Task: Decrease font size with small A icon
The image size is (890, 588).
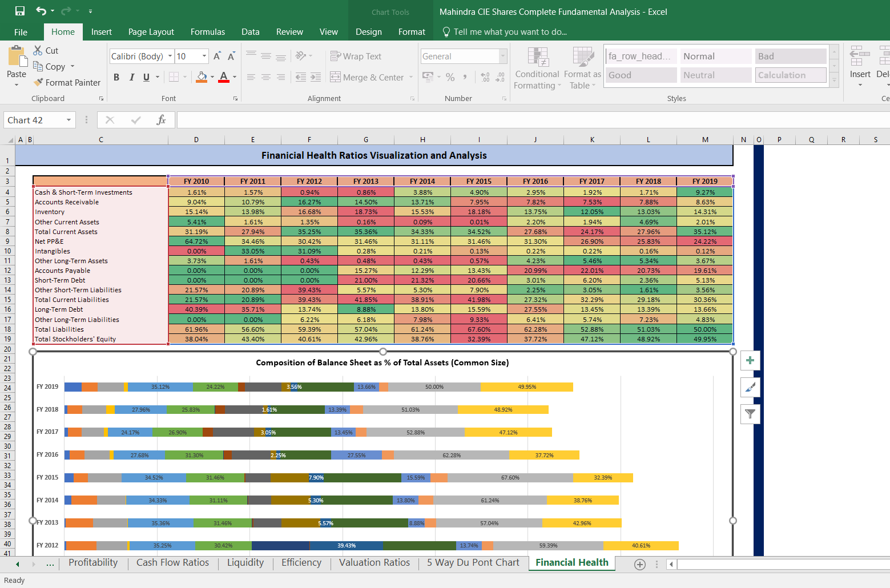Action: pyautogui.click(x=231, y=56)
